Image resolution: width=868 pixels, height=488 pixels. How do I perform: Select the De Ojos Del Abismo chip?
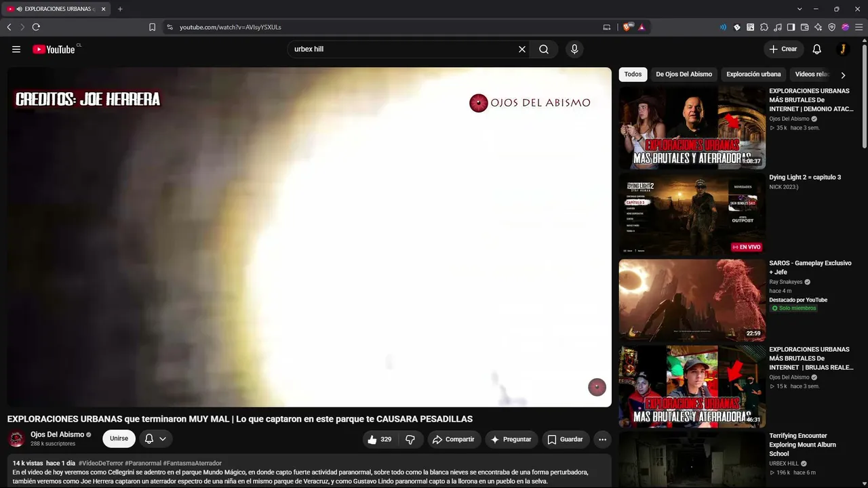(x=684, y=75)
